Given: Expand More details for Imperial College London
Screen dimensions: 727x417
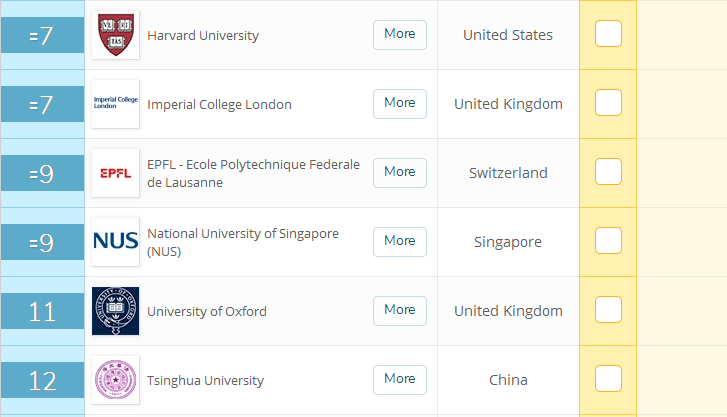Looking at the screenshot, I should [x=400, y=103].
